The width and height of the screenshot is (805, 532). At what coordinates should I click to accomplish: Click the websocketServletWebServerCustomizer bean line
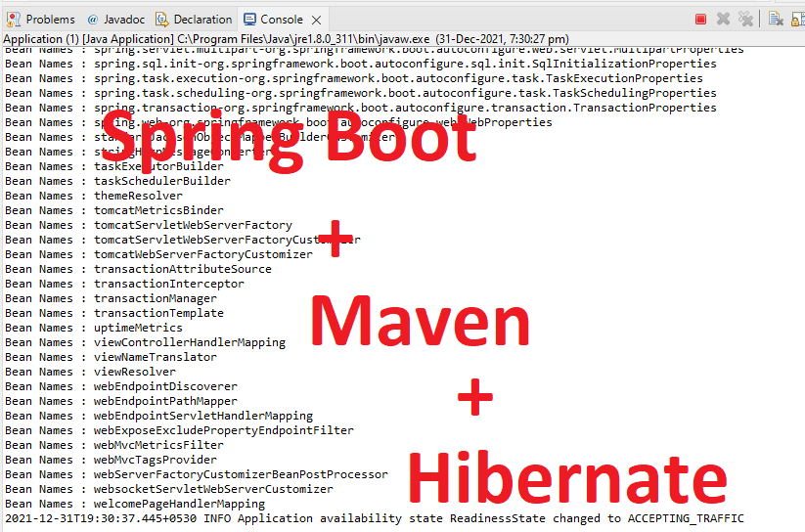coord(169,489)
